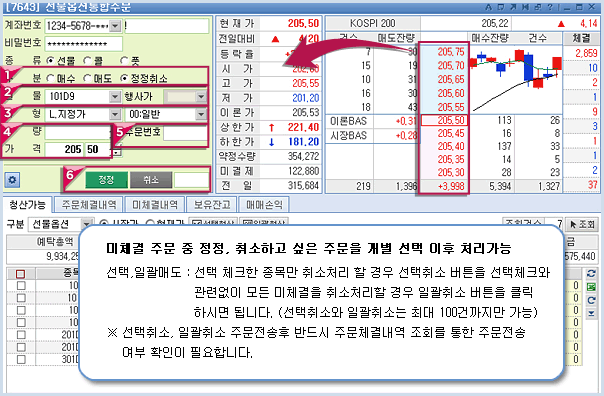Export the table with the green Excel icon
Image resolution: width=604 pixels, height=396 pixels.
tap(591, 287)
